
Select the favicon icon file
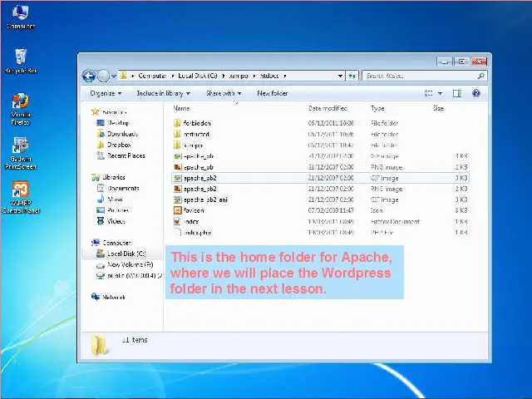(x=320, y=210)
